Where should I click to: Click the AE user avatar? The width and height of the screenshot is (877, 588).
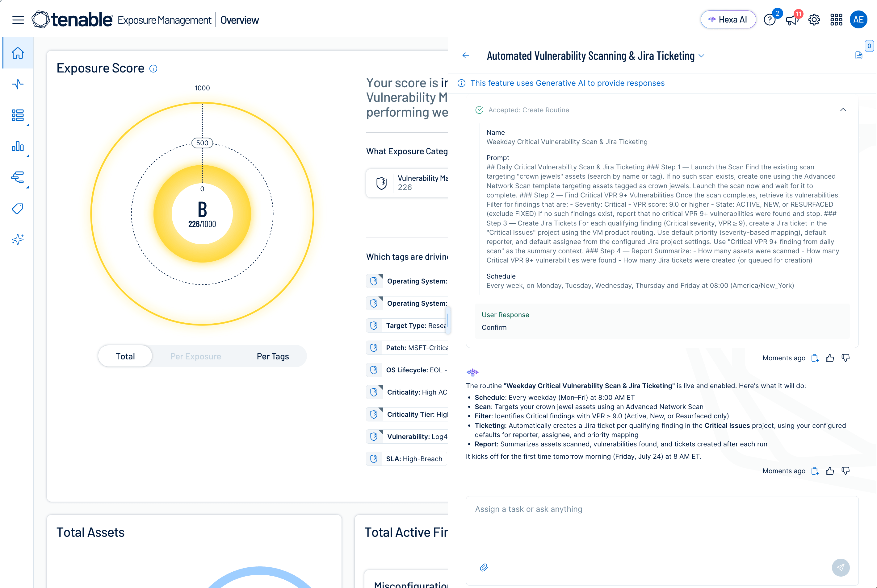858,19
